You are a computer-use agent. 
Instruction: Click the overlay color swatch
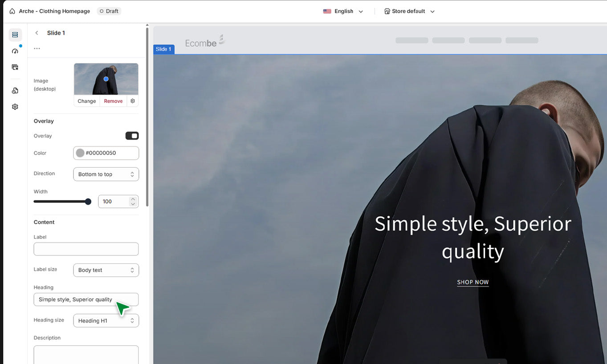80,153
